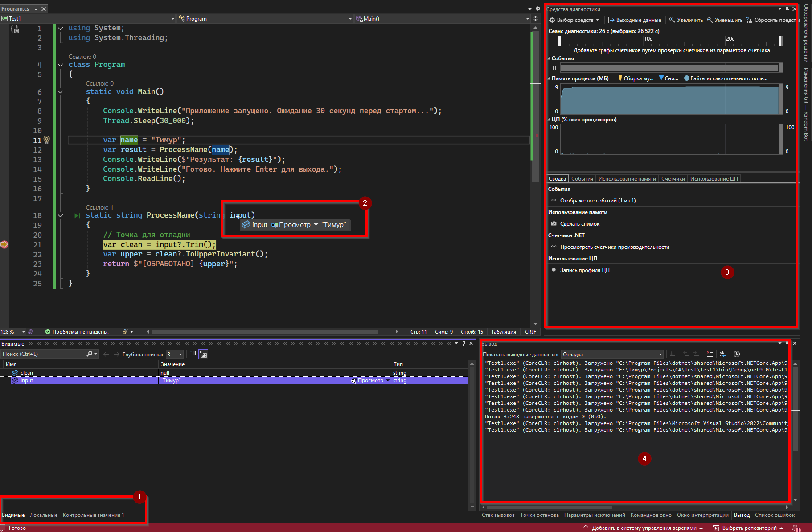This screenshot has height=532, width=812.
Task: Click the clear all output icon
Action: coord(710,354)
